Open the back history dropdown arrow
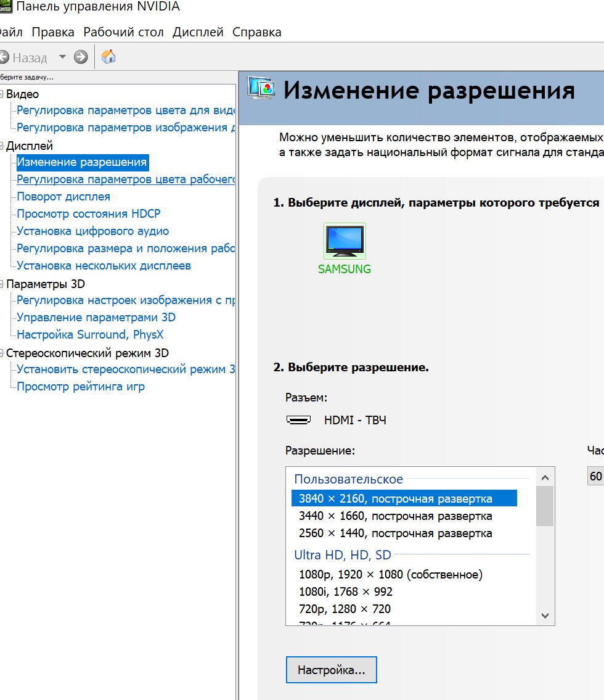This screenshot has height=700, width=604. click(x=62, y=57)
